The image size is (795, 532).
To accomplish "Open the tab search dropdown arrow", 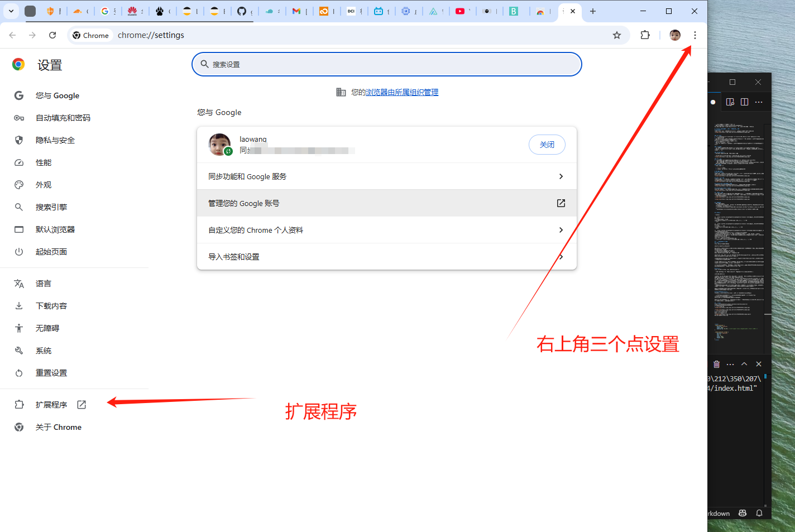I will click(x=11, y=11).
